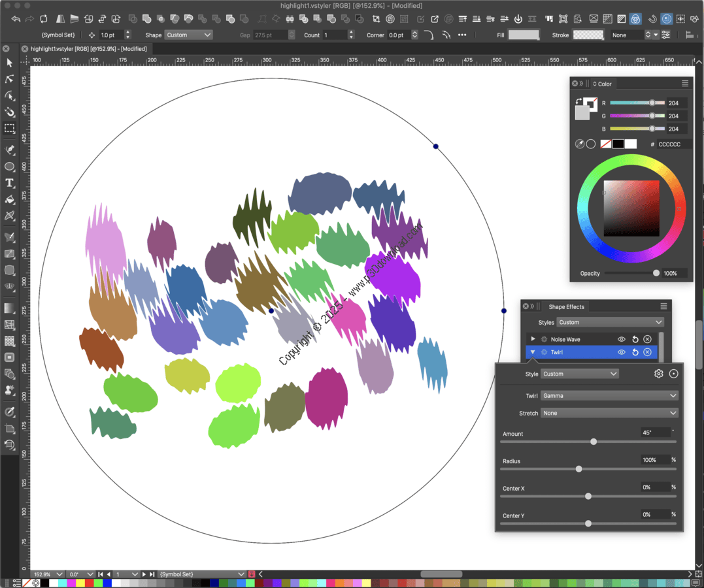Choose the rectangular selection marquee tool

(10, 129)
